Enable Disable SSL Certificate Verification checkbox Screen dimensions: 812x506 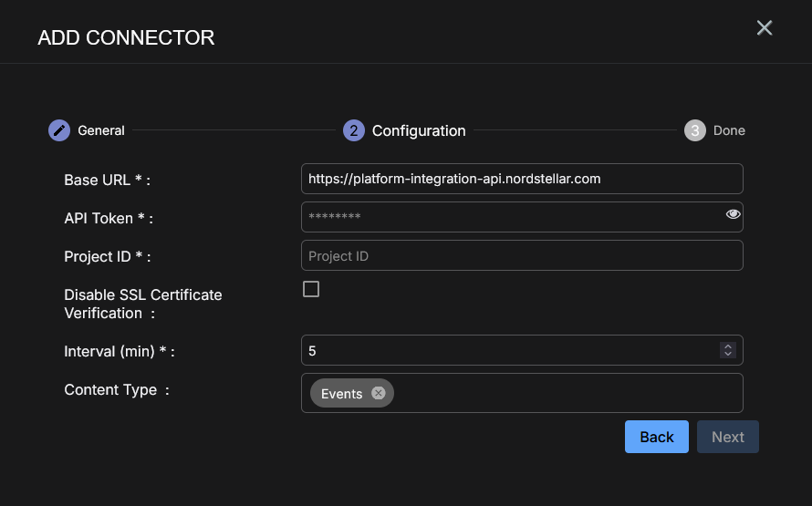(x=311, y=290)
